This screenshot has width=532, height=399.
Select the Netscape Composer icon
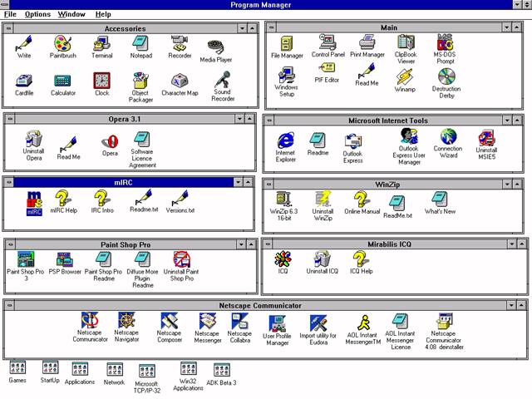170,321
